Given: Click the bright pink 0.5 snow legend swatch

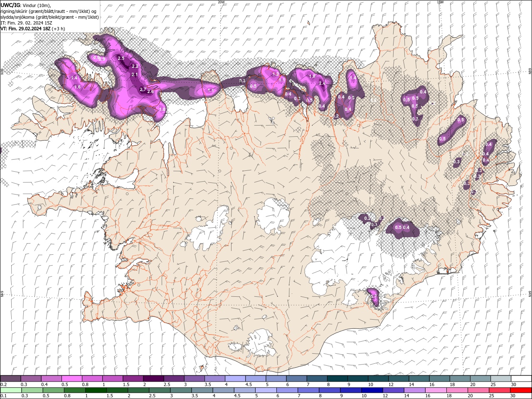Looking at the screenshot, I should point(71,379).
